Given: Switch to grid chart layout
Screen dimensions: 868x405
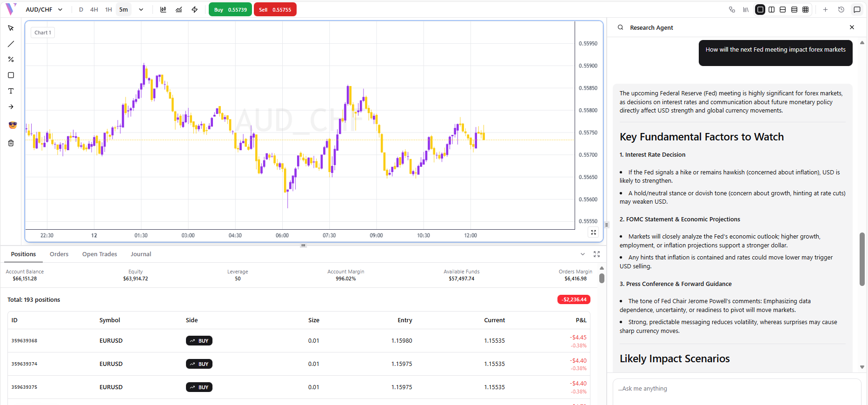Looking at the screenshot, I should pos(805,10).
